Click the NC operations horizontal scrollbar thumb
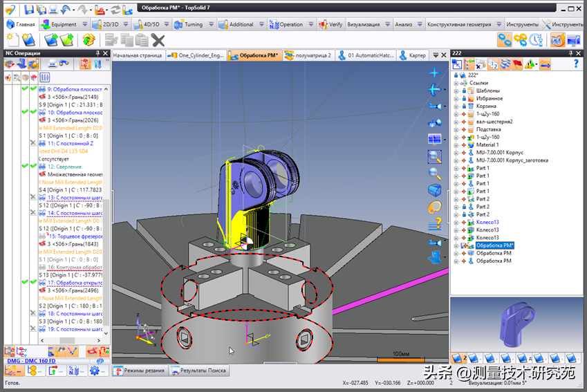 point(67,340)
